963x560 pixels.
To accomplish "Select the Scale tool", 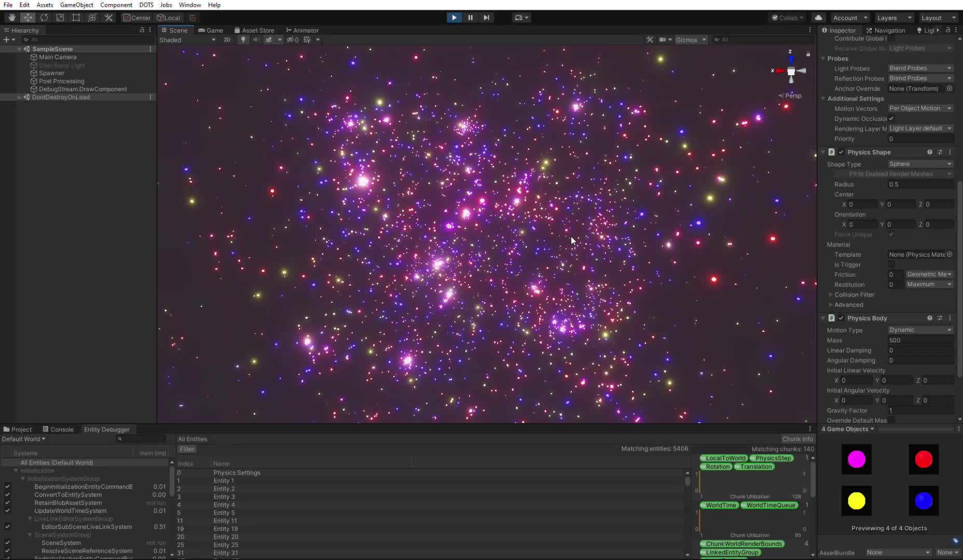I will coord(60,18).
